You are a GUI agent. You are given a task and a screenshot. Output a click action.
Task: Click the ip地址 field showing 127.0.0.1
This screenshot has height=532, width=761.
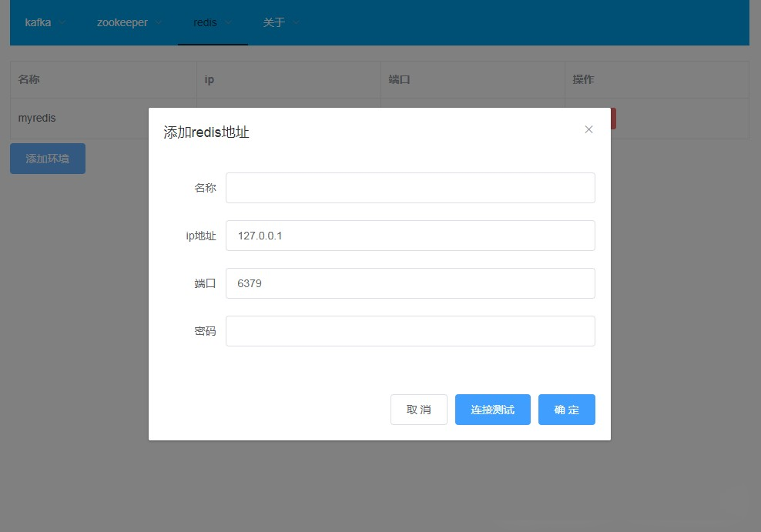click(410, 236)
